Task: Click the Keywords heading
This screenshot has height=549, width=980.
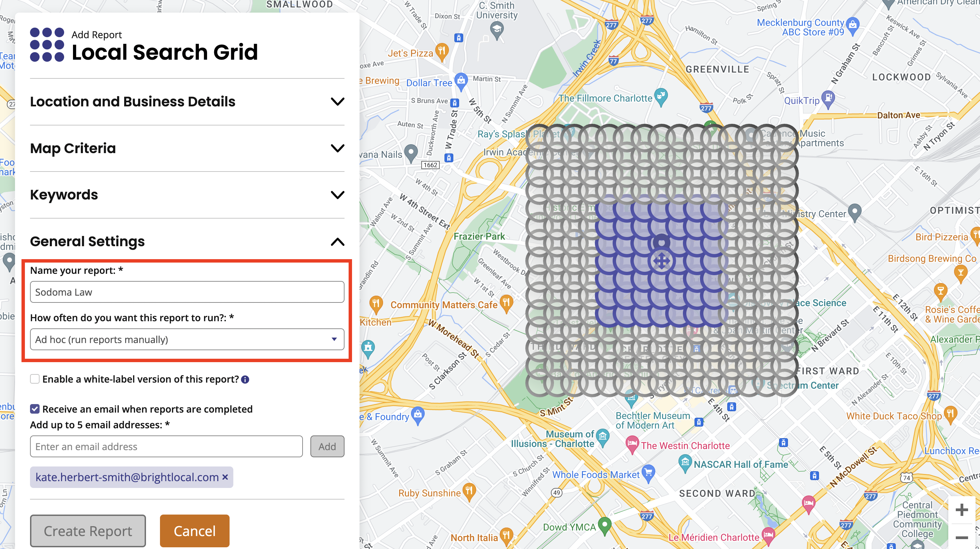Action: (64, 195)
